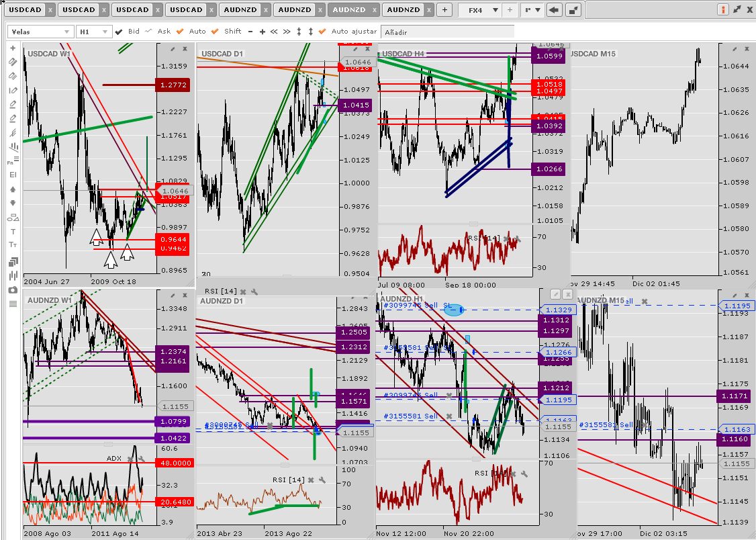Shift chart right with double-right arrows

click(x=287, y=32)
